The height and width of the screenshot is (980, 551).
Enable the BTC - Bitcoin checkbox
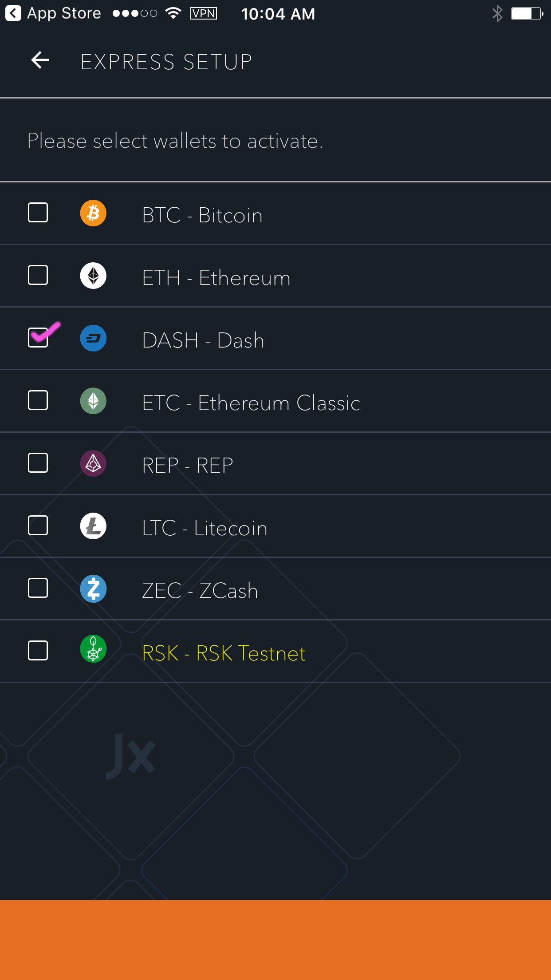(38, 213)
